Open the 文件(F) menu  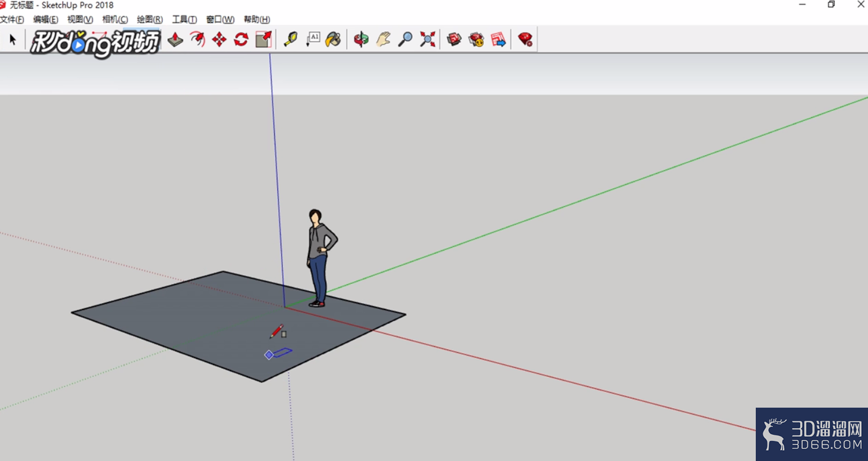pyautogui.click(x=12, y=19)
